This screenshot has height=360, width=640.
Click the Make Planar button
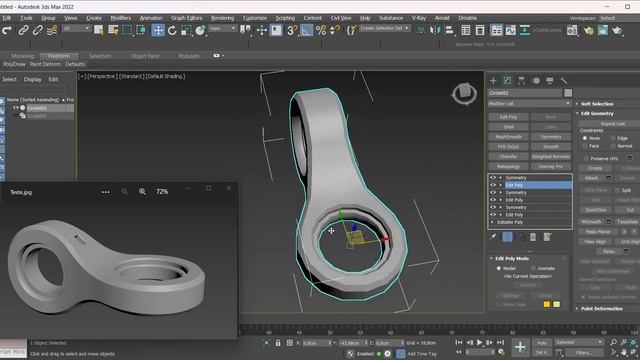click(598, 231)
